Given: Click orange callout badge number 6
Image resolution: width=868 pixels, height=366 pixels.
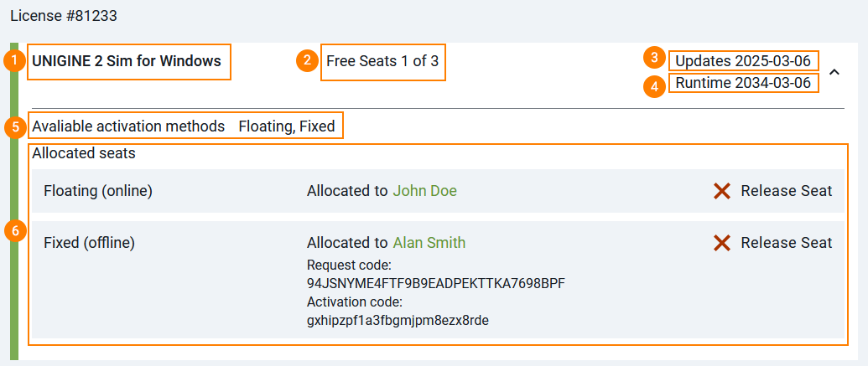Looking at the screenshot, I should [x=15, y=230].
